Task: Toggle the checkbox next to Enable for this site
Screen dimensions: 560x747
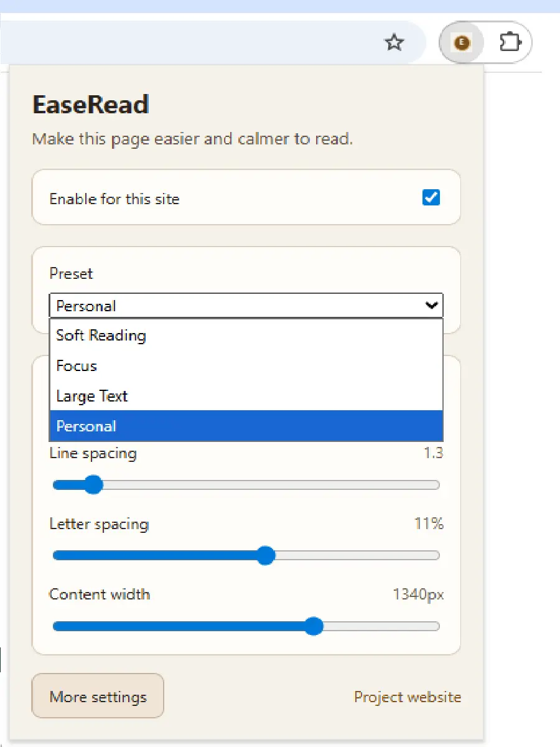Action: click(x=431, y=197)
